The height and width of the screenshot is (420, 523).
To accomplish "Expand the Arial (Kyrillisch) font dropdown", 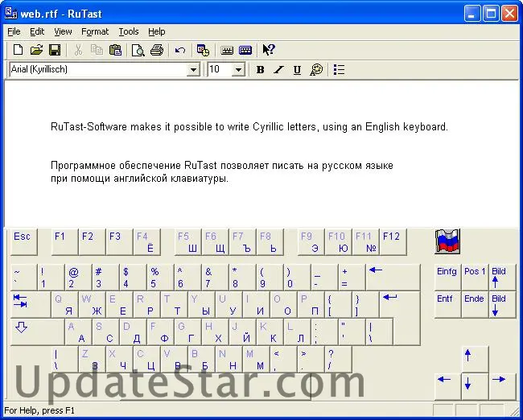I will (193, 70).
